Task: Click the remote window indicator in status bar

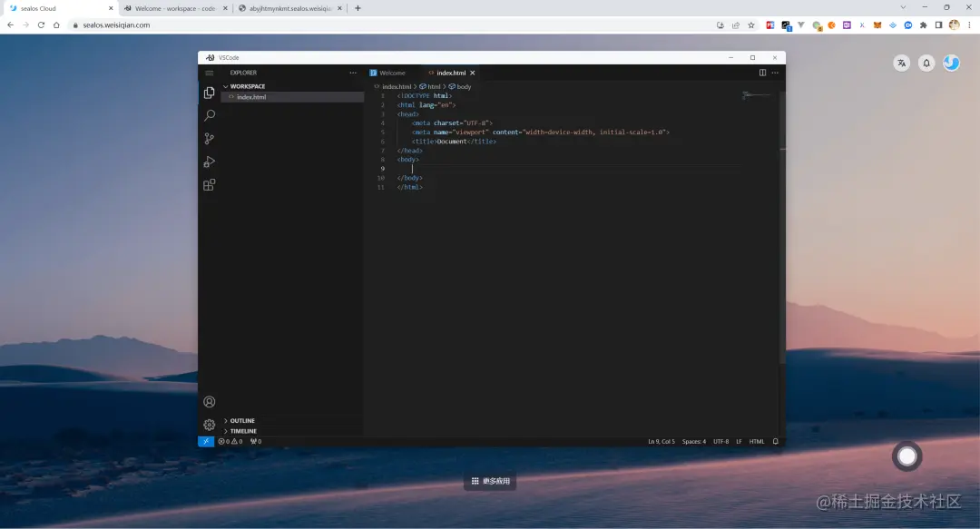Action: (206, 442)
